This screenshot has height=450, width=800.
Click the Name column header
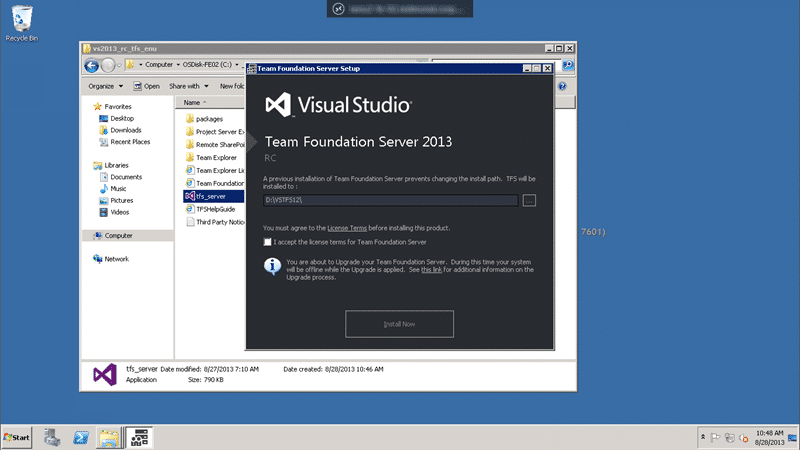pos(210,103)
